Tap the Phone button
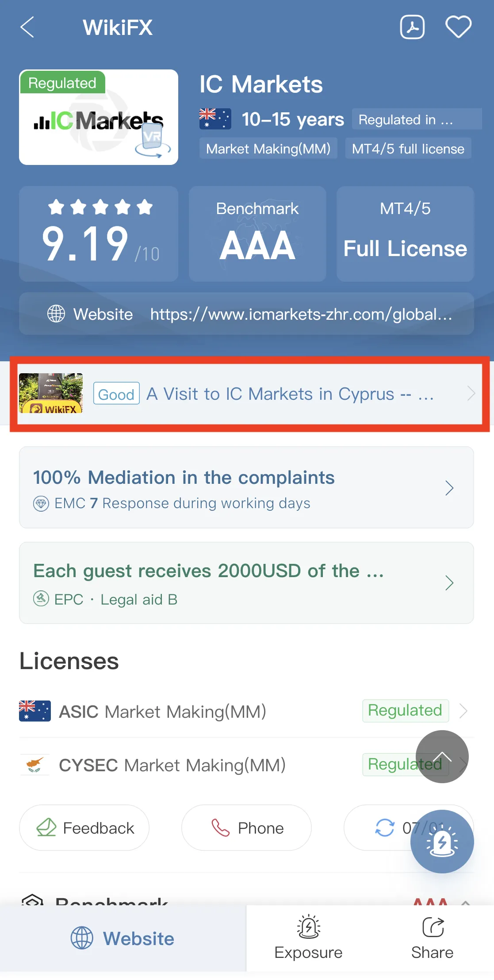 [x=246, y=828]
